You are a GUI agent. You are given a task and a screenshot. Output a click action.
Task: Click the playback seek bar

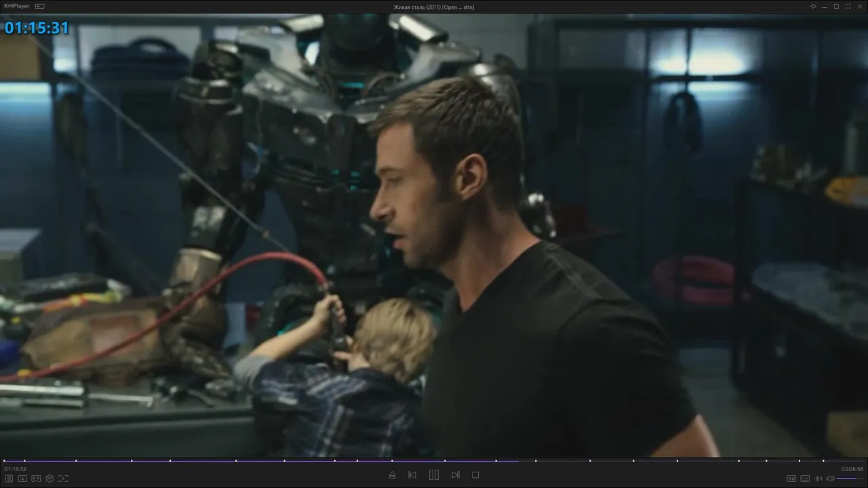[x=434, y=461]
